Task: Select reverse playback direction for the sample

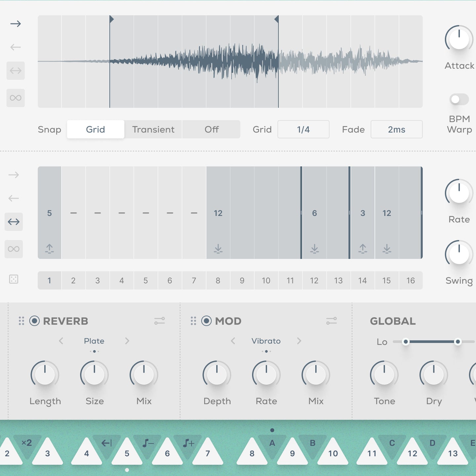Action: (x=15, y=47)
